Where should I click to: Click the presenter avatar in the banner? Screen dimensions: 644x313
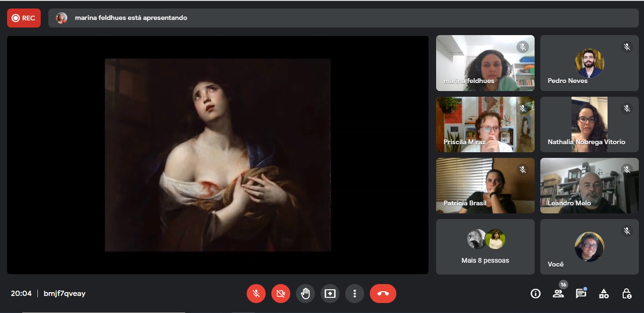[62, 18]
